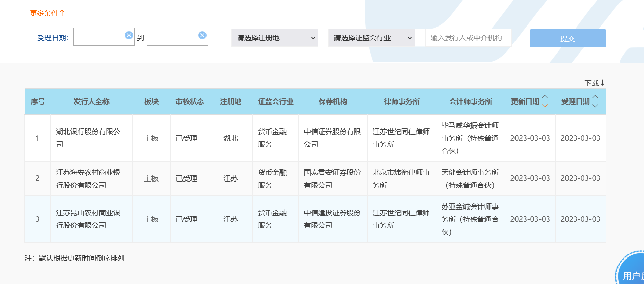Click the 序号 column header
Screen dimensions: 644x284
[38, 101]
